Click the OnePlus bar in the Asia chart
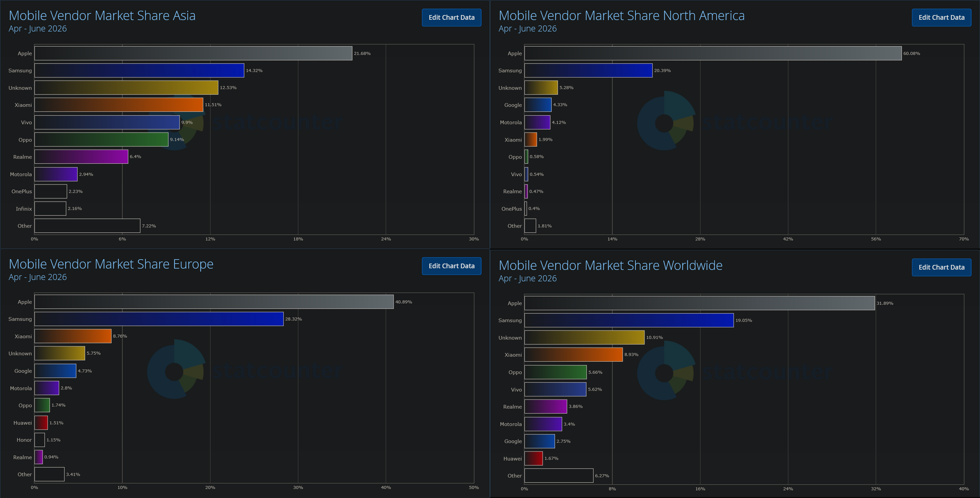This screenshot has width=980, height=498. click(x=51, y=191)
